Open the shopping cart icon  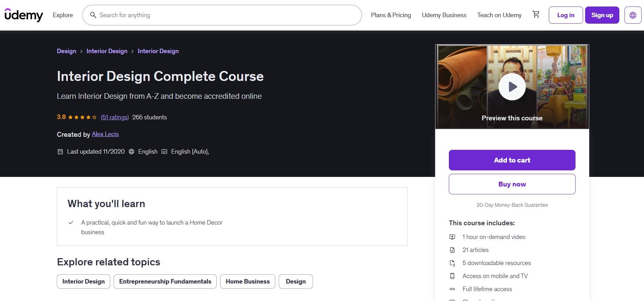click(536, 15)
